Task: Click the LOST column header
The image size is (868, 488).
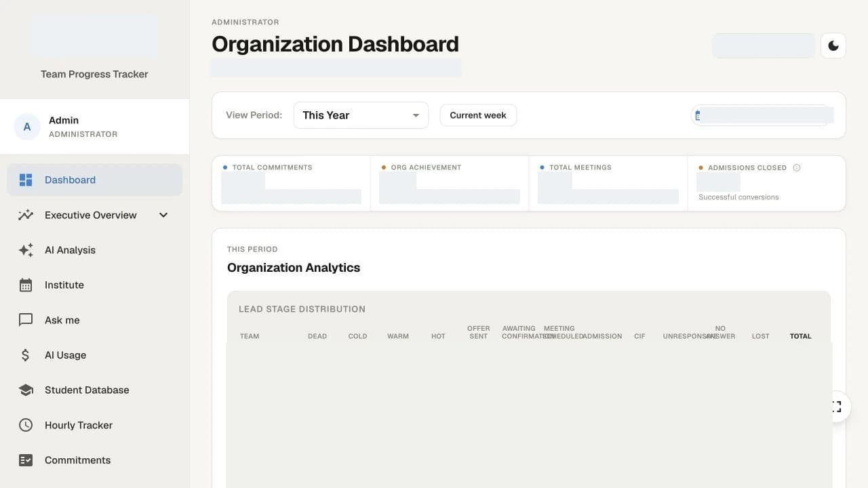Action: (760, 336)
